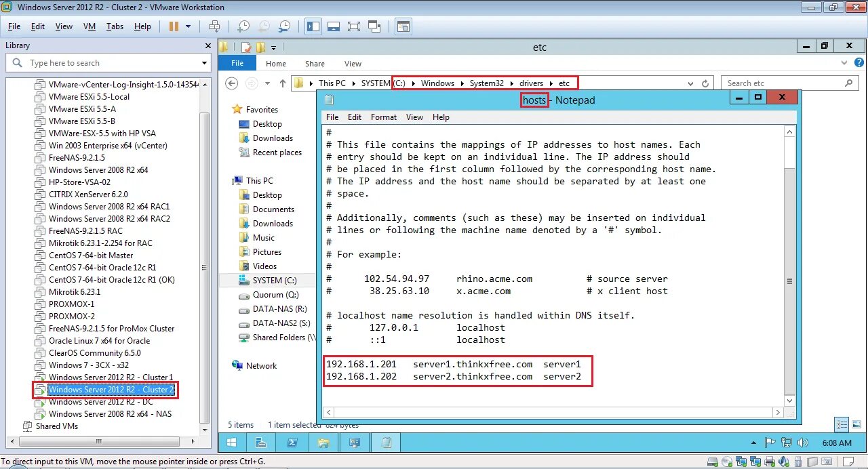
Task: Switch Explorer to details view icon
Action: tap(841, 425)
